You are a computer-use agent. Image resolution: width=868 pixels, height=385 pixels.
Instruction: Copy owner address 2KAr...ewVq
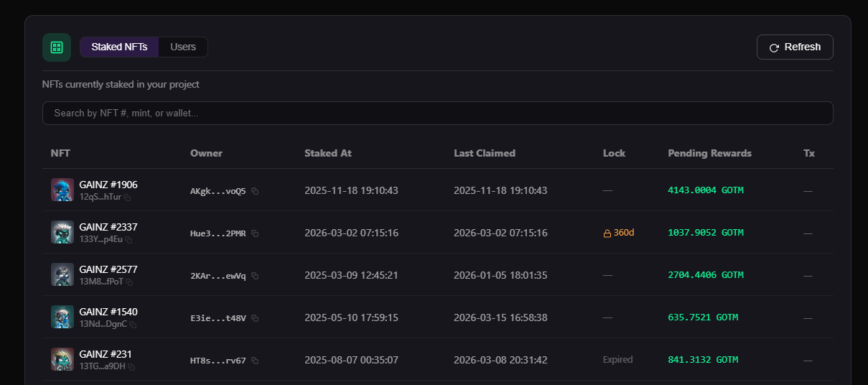pyautogui.click(x=255, y=276)
